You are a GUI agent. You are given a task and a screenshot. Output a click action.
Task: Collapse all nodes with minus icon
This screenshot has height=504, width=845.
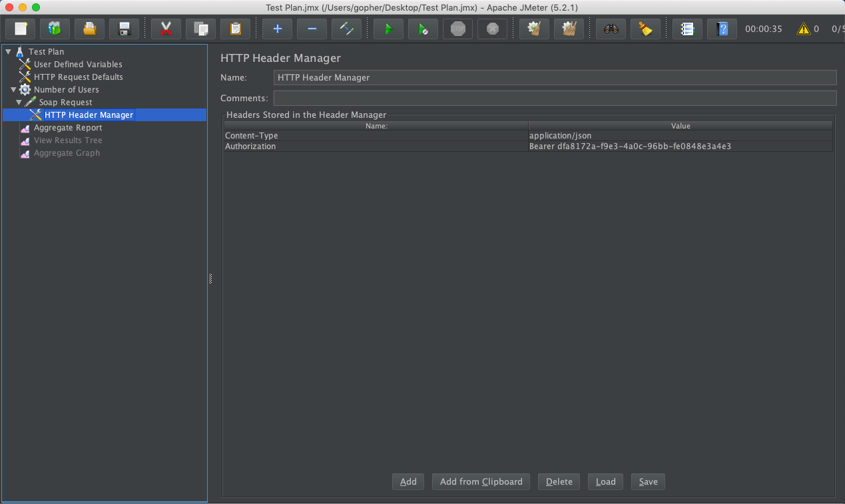(x=312, y=29)
